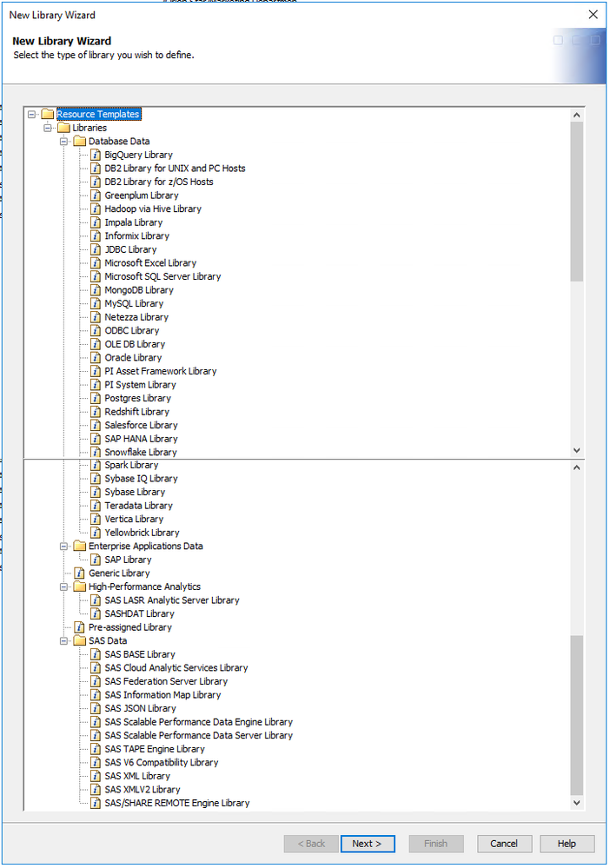This screenshot has width=610, height=868.
Task: Click the SAS BASE Library icon
Action: 96,654
